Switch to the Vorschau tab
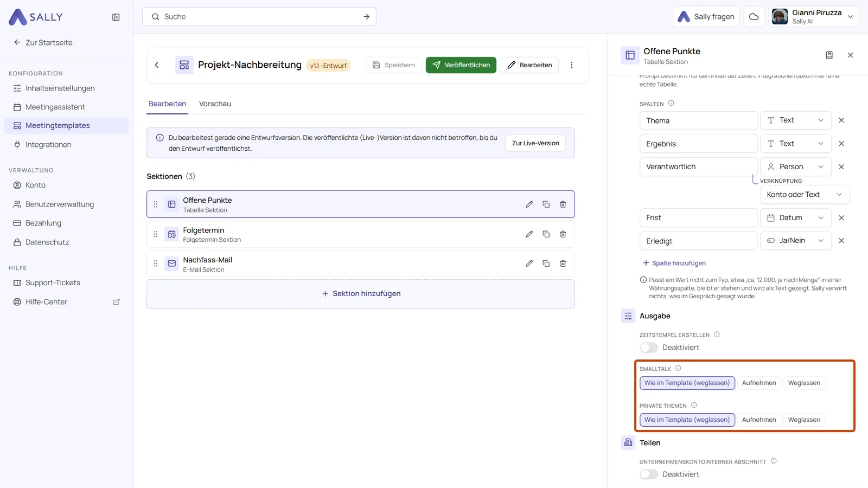The height and width of the screenshot is (488, 868). pos(215,104)
